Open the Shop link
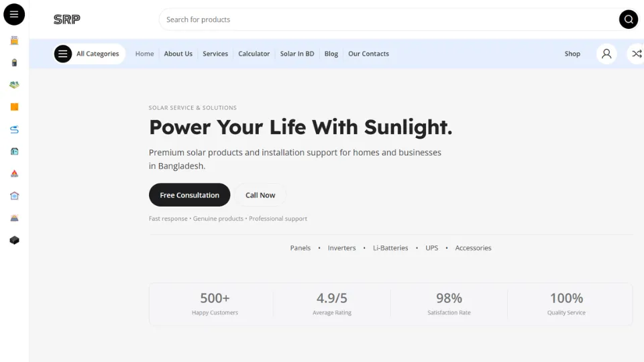 pos(572,54)
